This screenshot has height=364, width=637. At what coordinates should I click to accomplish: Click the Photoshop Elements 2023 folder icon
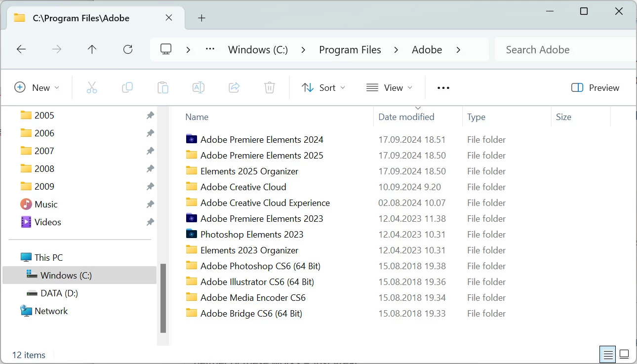pos(192,234)
